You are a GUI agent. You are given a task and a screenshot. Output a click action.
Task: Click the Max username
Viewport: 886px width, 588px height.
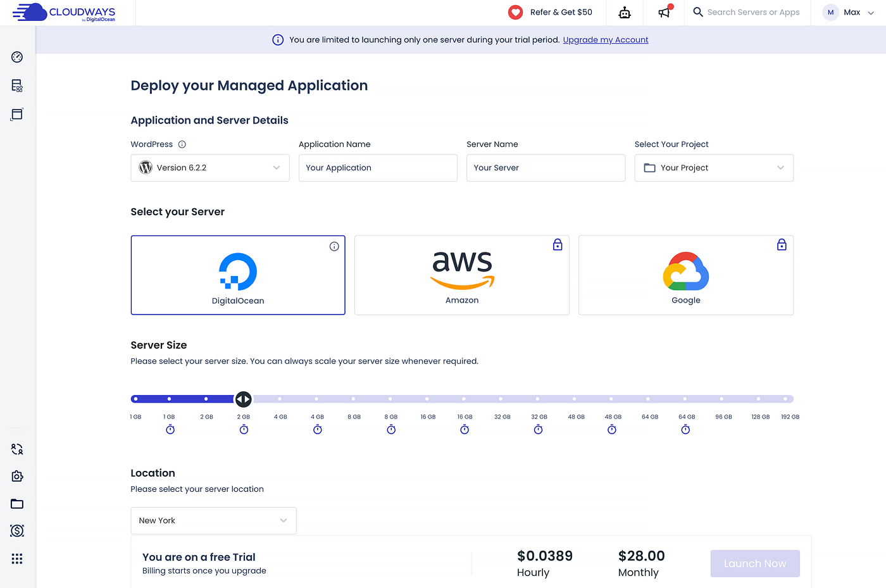click(x=852, y=12)
